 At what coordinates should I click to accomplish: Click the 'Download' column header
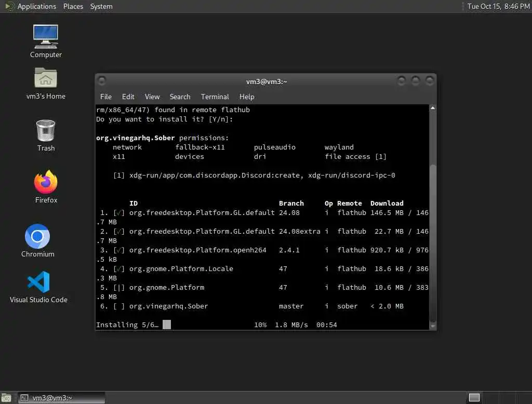tap(387, 203)
